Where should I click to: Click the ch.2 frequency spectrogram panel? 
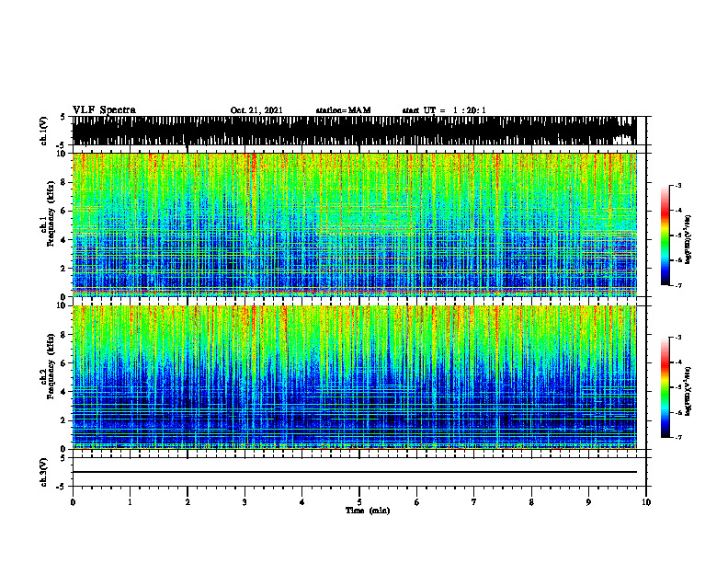[354, 377]
